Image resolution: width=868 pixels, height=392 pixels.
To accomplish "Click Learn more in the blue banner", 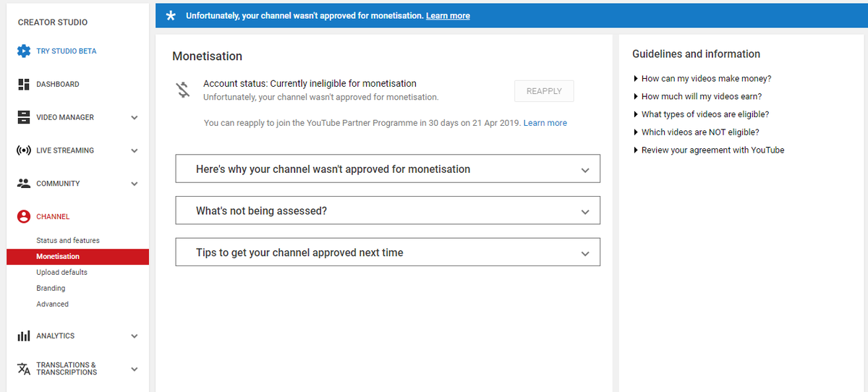I will point(448,15).
